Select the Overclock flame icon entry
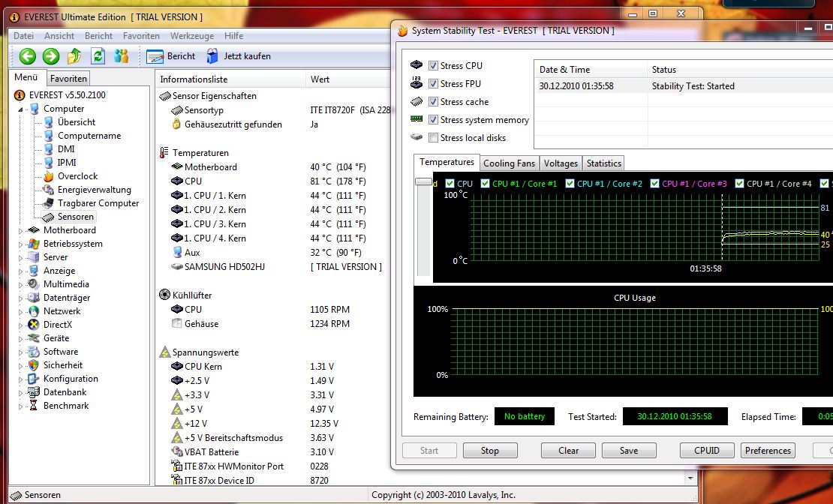Image resolution: width=833 pixels, height=504 pixels. pos(48,176)
